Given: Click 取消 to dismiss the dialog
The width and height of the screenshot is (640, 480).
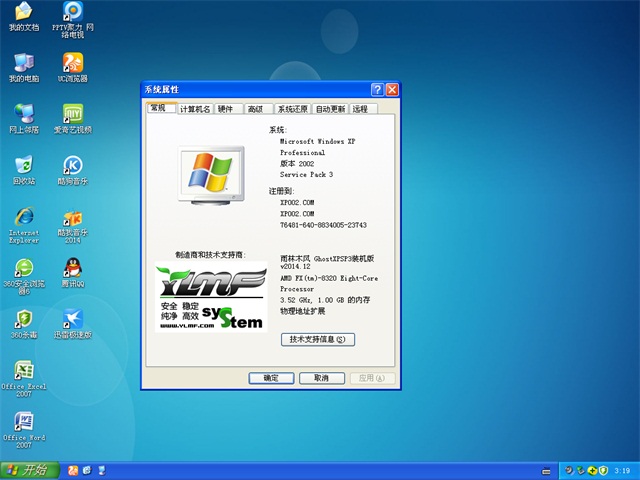Looking at the screenshot, I should [x=320, y=378].
